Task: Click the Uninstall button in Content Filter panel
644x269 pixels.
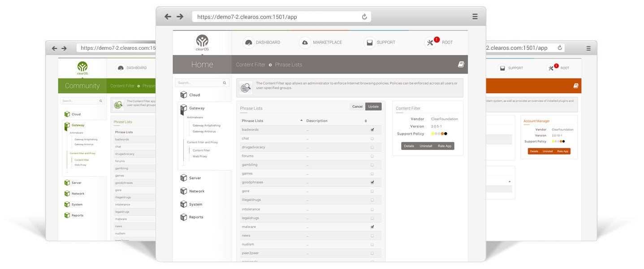Action: point(426,146)
